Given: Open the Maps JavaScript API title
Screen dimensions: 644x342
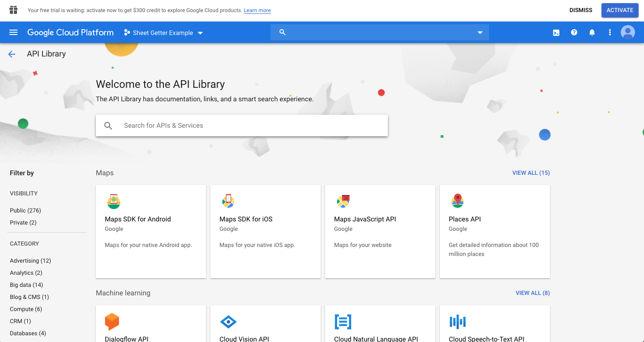Looking at the screenshot, I should point(365,219).
